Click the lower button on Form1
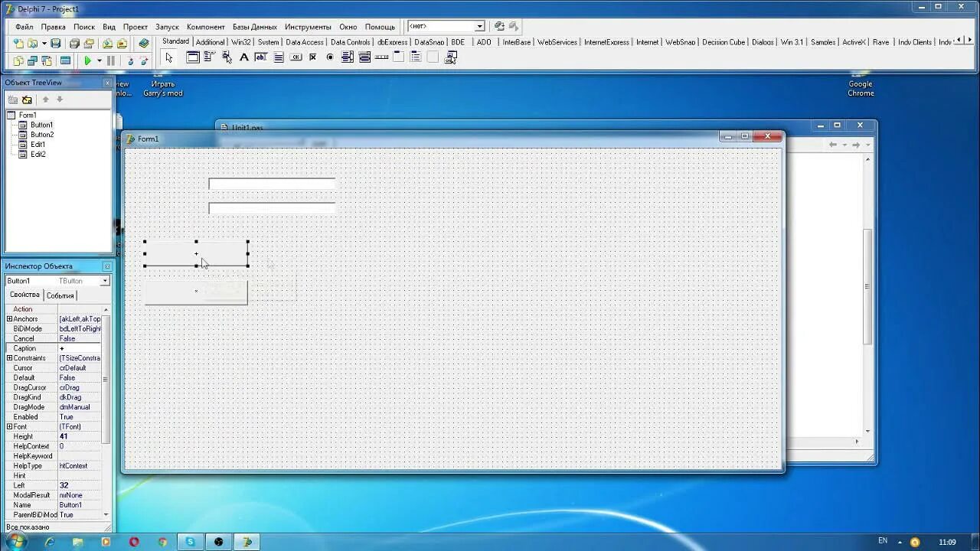 196,292
